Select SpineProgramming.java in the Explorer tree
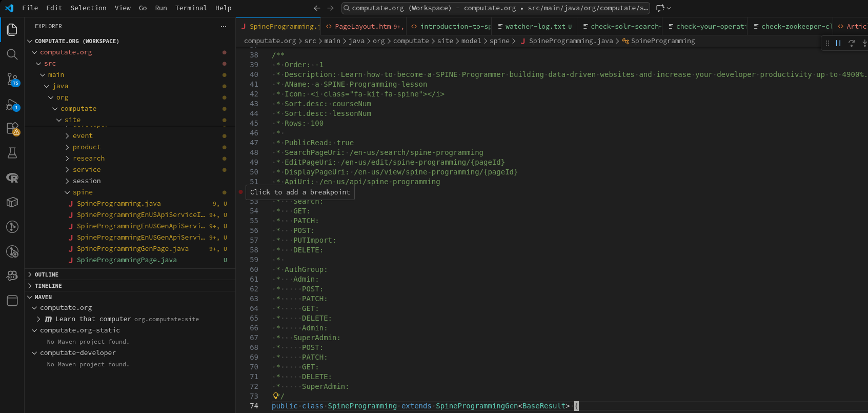This screenshot has width=868, height=413. (119, 204)
